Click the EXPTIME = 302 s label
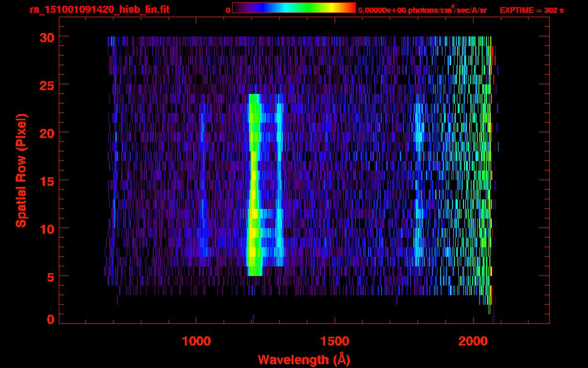 (x=531, y=10)
